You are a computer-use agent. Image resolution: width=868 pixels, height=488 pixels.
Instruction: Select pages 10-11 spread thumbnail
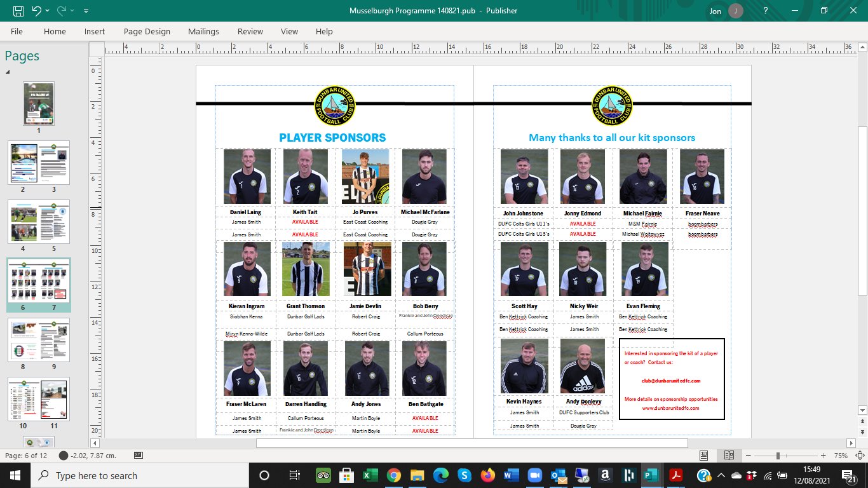[x=39, y=398]
